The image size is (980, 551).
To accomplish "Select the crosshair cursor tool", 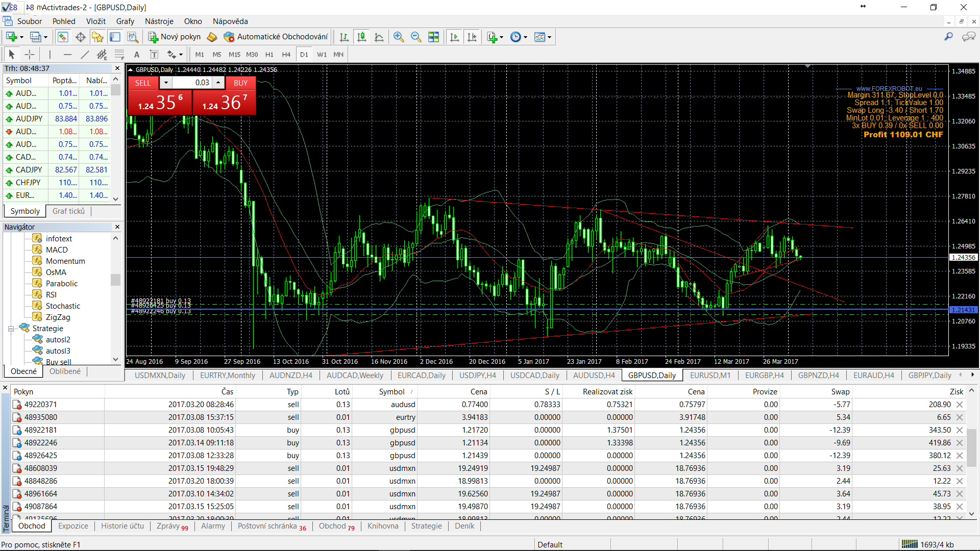I will (x=30, y=55).
